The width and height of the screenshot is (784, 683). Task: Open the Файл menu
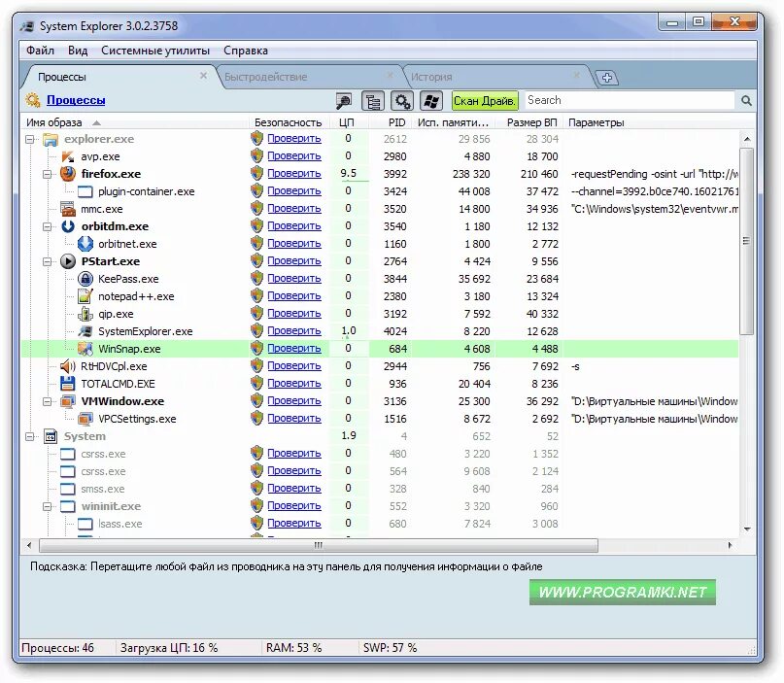point(40,51)
